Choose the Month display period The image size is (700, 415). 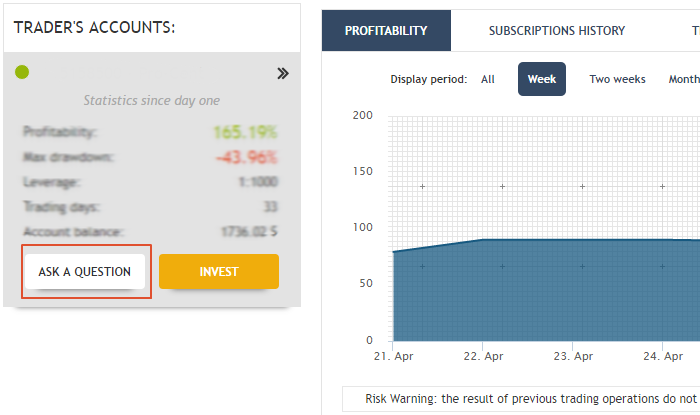coord(684,79)
